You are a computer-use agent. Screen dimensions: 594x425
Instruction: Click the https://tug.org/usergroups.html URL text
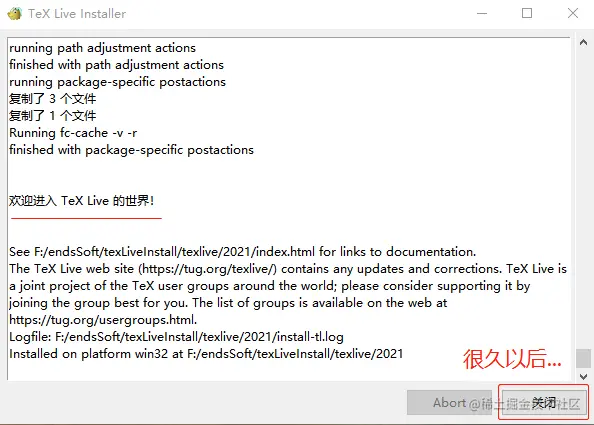pyautogui.click(x=103, y=320)
